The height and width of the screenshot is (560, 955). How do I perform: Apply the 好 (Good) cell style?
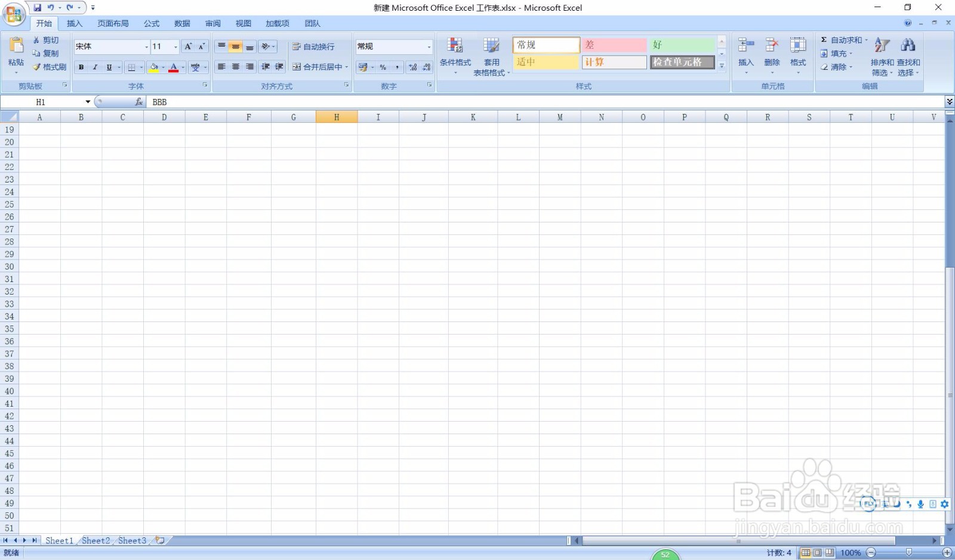point(682,45)
